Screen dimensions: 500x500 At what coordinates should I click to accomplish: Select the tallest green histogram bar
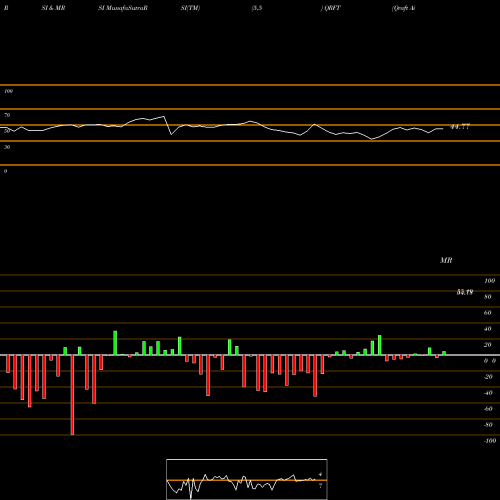(x=115, y=343)
